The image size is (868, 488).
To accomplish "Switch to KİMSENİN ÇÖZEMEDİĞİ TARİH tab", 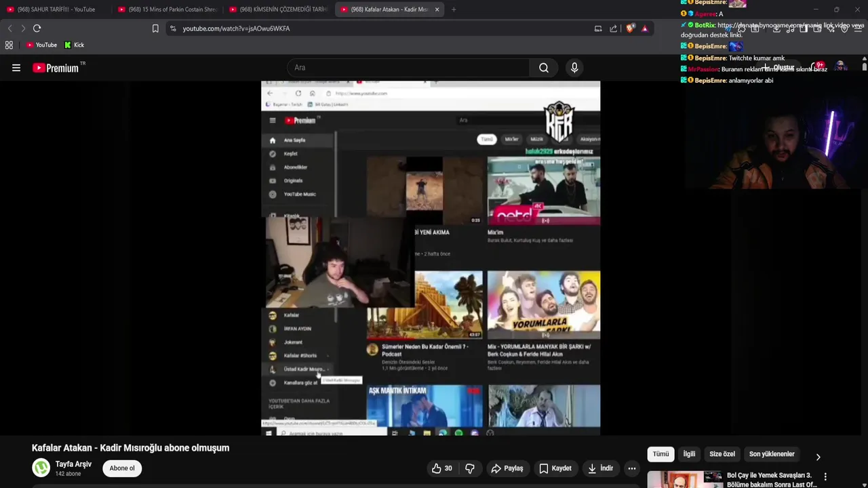I will click(x=278, y=9).
